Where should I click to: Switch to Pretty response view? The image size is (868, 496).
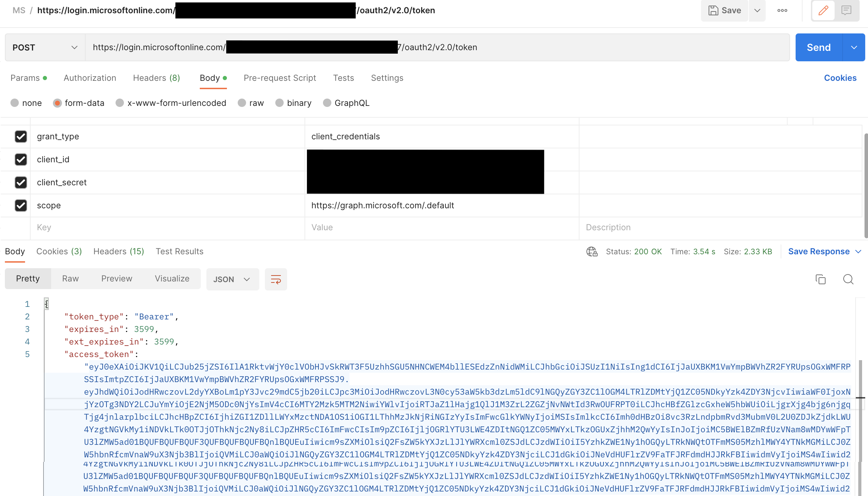28,279
